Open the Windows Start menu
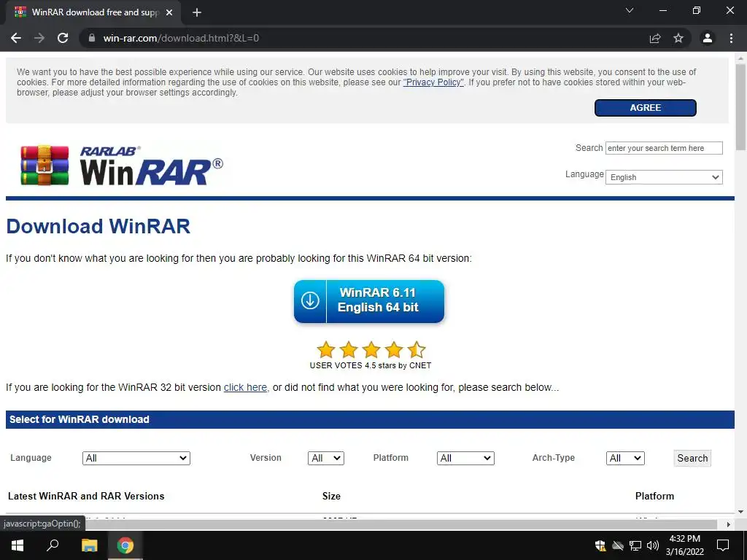This screenshot has width=747, height=560. pos(18,545)
